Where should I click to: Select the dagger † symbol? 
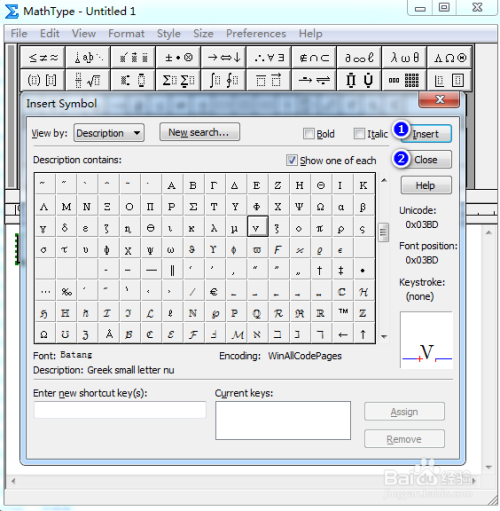[x=320, y=270]
